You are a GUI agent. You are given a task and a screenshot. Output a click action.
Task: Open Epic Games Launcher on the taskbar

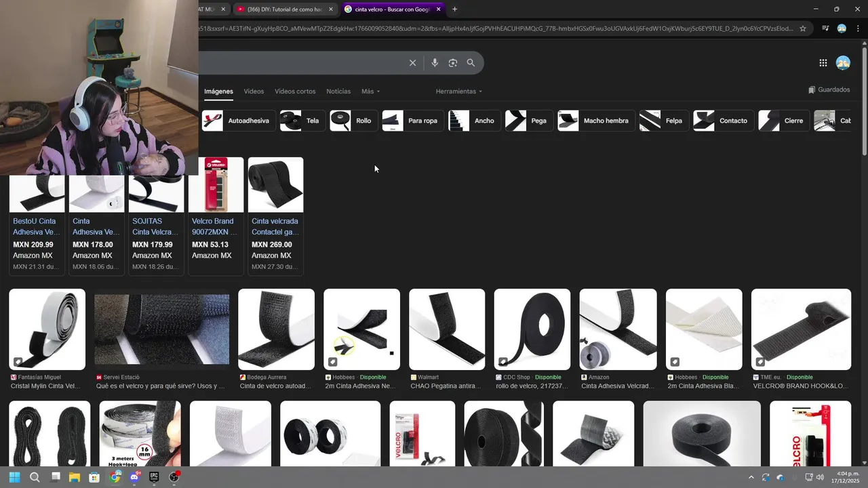(154, 477)
